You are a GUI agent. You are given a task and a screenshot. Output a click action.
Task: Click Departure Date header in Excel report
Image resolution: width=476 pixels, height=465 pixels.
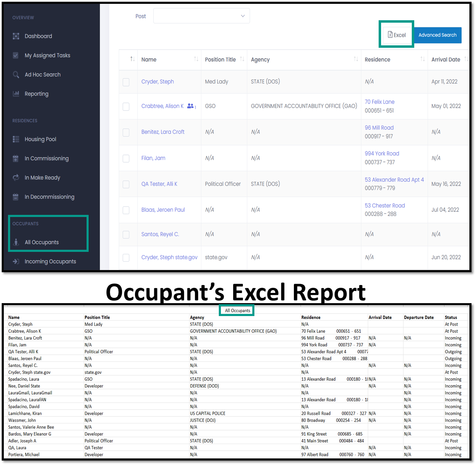419,317
